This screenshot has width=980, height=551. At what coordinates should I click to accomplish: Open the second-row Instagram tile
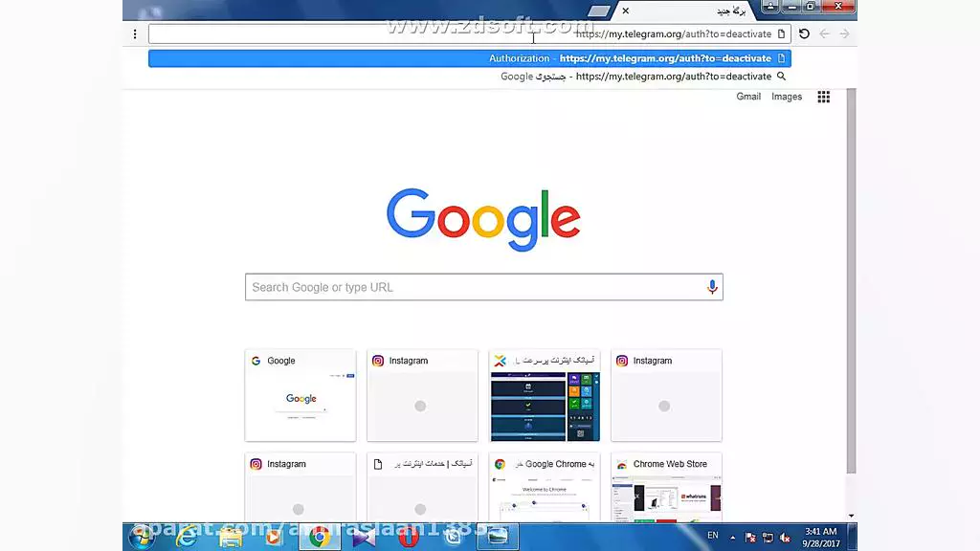tap(301, 487)
